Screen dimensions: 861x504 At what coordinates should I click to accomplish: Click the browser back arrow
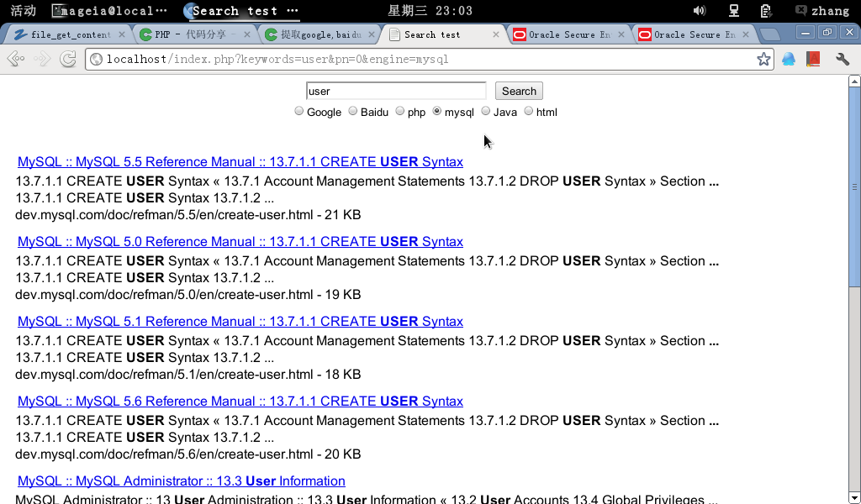coord(14,59)
